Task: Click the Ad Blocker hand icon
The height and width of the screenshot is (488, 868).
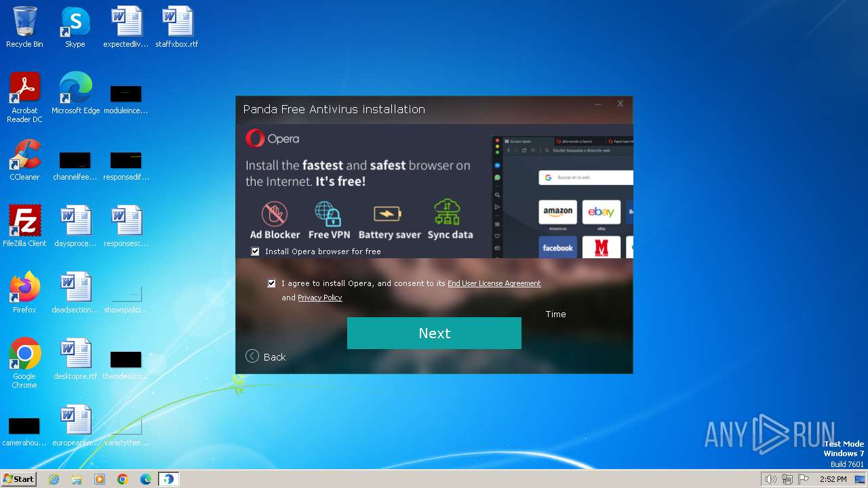Action: [275, 213]
